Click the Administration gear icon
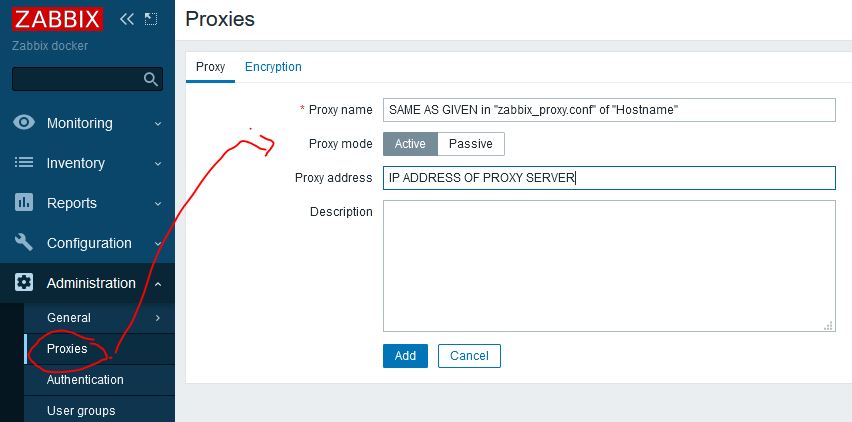852x422 pixels. tap(24, 283)
